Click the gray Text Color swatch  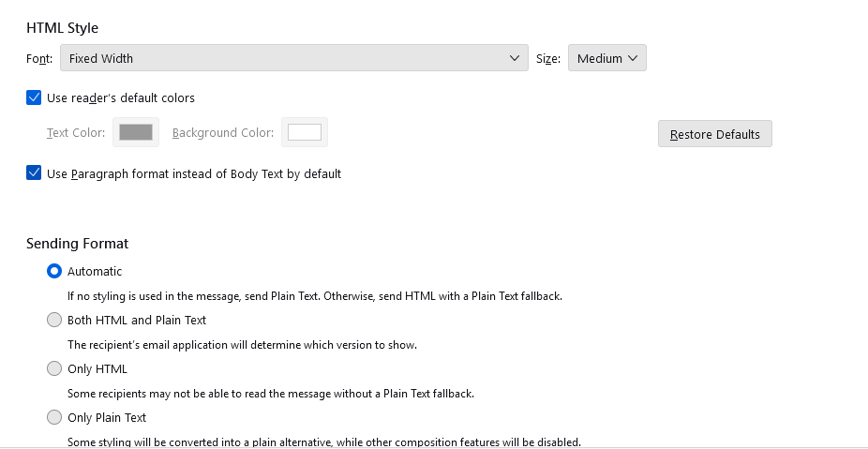(136, 132)
